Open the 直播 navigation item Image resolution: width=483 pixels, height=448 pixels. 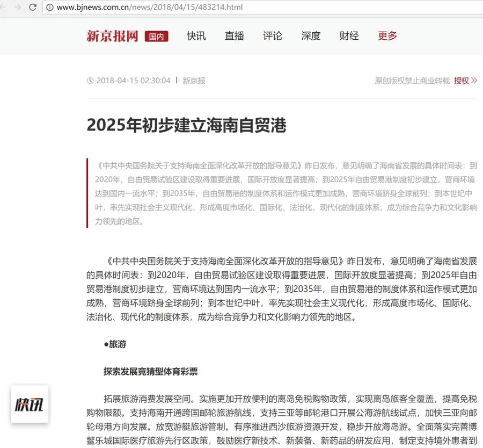235,36
